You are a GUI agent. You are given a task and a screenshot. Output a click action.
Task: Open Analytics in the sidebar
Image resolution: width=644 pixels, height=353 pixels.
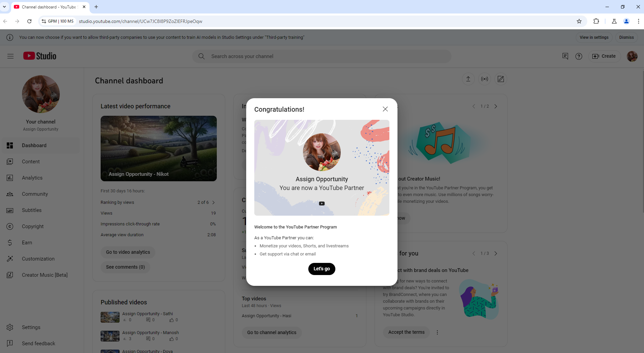coord(41,178)
